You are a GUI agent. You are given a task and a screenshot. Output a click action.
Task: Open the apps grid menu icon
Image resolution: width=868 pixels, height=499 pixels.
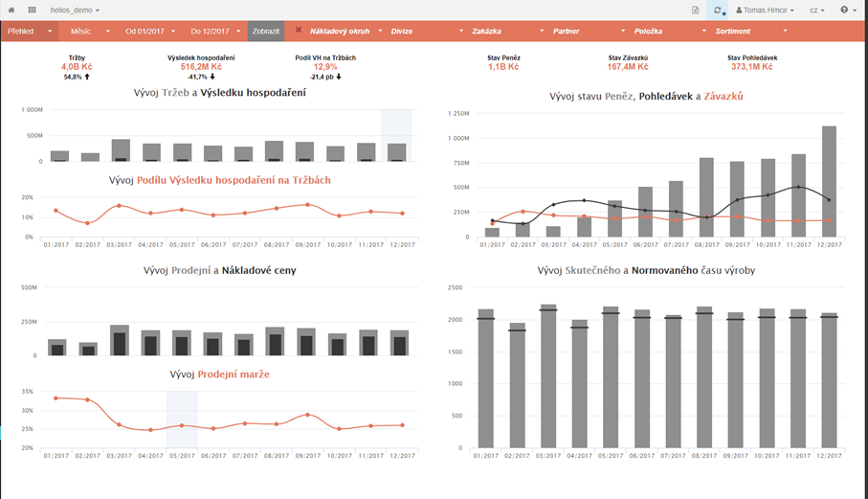[33, 10]
